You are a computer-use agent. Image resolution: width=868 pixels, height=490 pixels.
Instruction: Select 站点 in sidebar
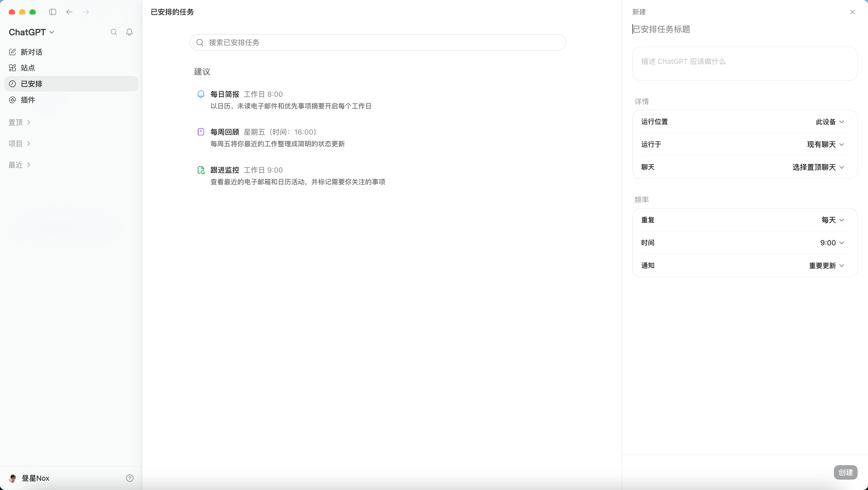[71, 68]
